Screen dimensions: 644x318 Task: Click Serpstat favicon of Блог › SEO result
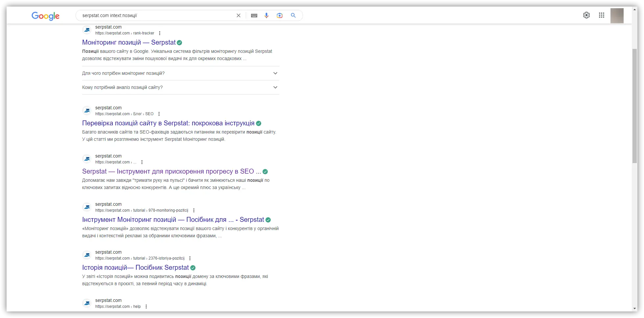pos(87,111)
